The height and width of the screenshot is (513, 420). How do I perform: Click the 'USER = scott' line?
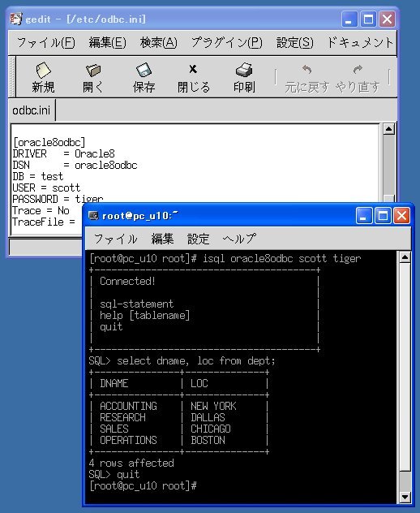click(46, 188)
